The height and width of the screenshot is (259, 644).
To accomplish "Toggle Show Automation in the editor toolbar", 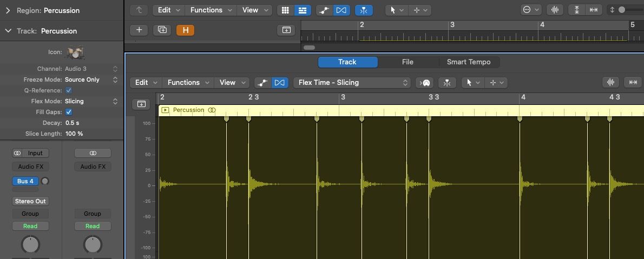I will (x=262, y=83).
